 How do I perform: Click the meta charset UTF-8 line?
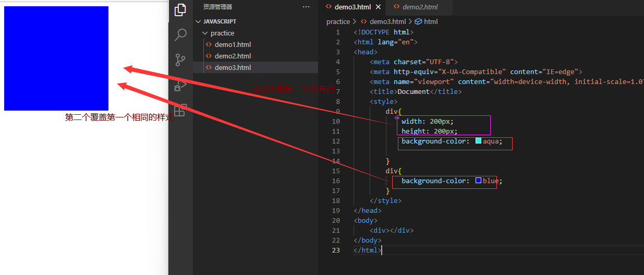(x=414, y=62)
